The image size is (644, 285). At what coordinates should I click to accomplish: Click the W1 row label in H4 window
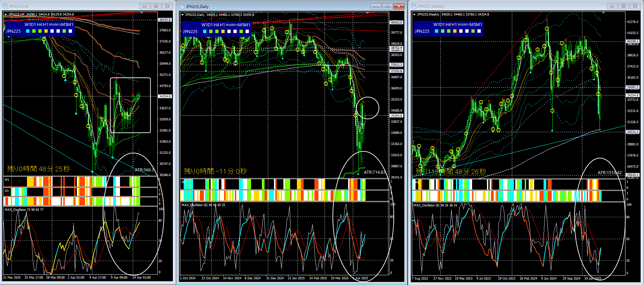(7, 180)
